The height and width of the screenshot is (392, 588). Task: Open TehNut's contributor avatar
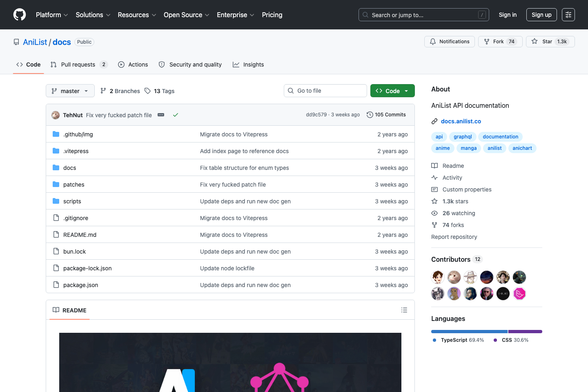[x=438, y=277]
